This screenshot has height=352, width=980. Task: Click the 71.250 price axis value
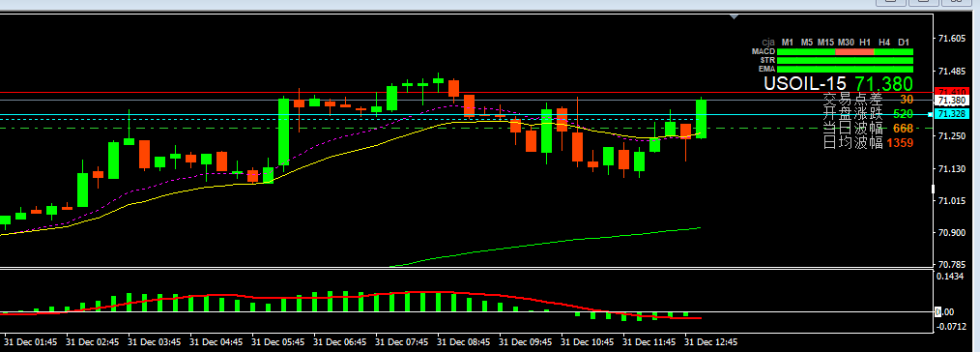pos(952,136)
